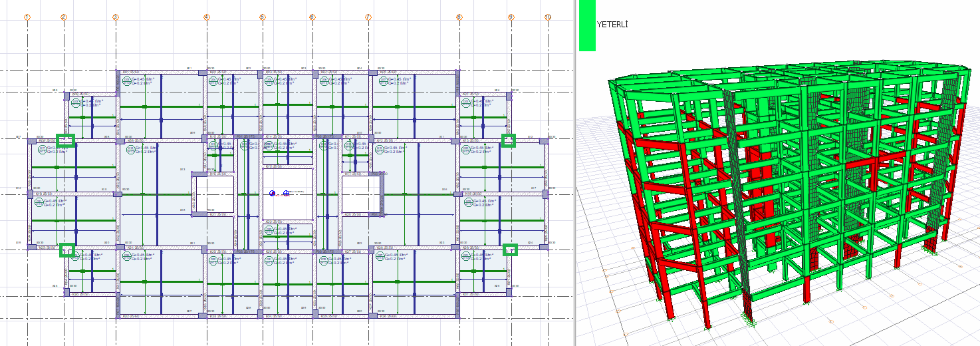The width and height of the screenshot is (980, 346).
Task: Select upper-left green highlighted column box
Action: [66, 140]
